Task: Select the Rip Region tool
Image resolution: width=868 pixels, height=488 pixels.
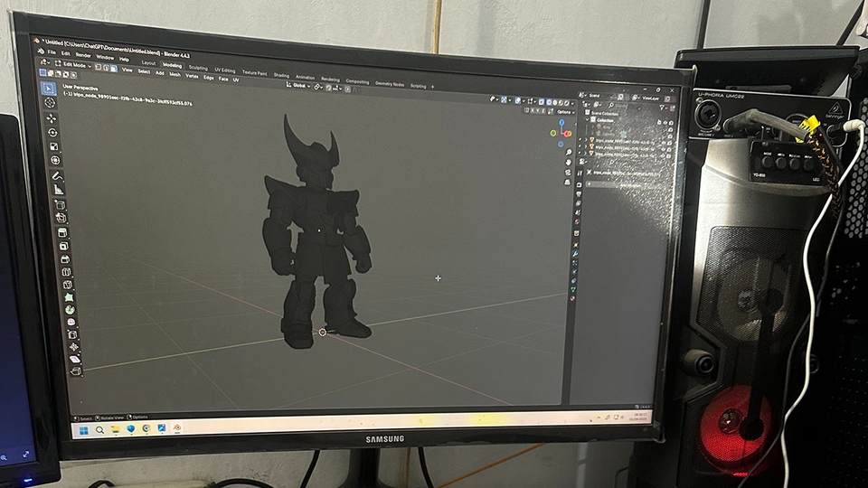Action: pos(75,371)
